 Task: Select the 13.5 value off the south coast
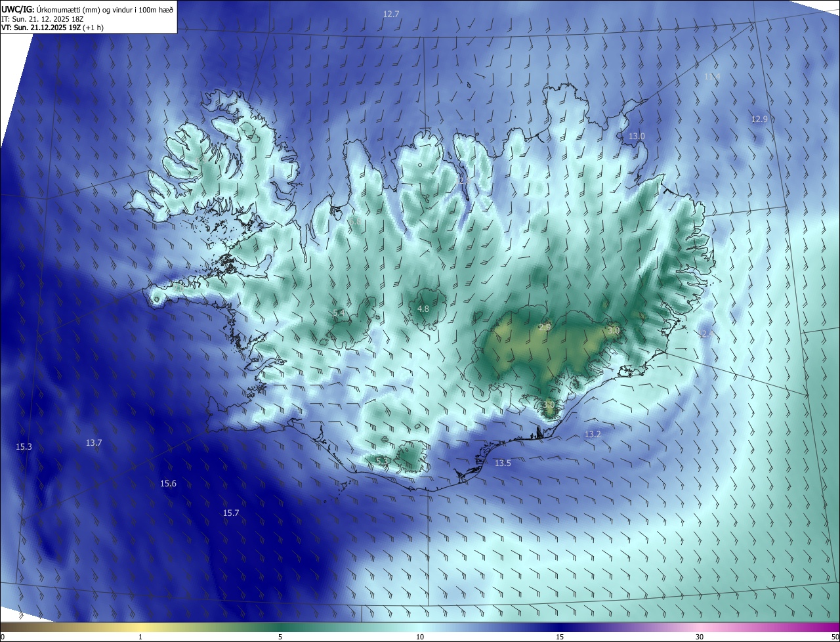coord(503,463)
